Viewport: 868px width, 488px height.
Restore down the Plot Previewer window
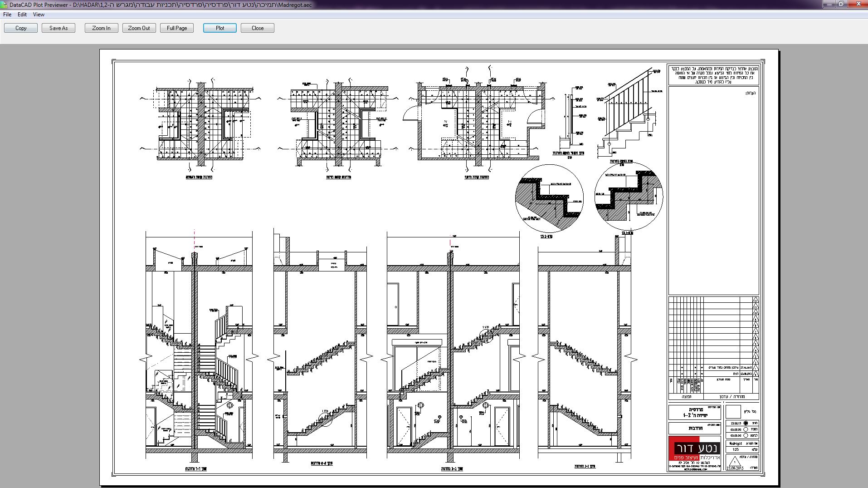click(x=841, y=4)
